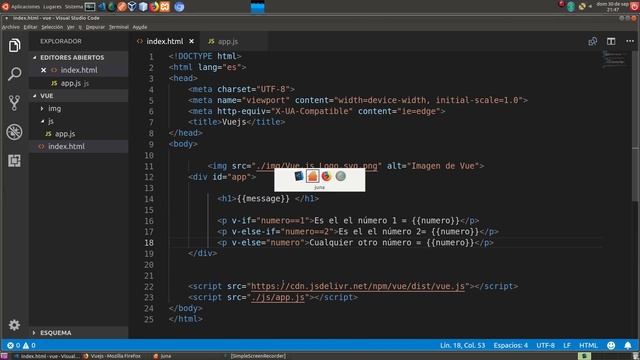Open the editor More Actions ellipsis

(x=630, y=41)
